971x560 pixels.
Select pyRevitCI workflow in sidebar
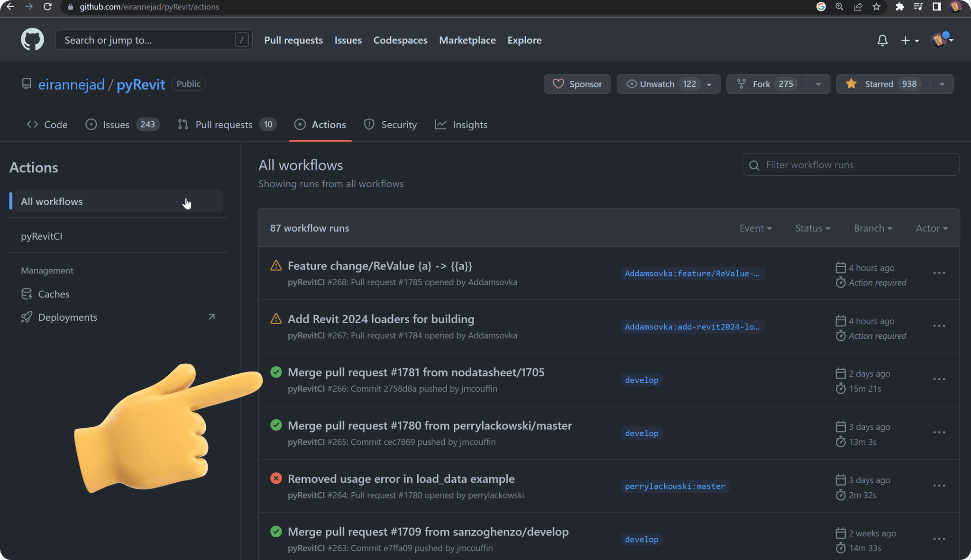(x=42, y=236)
